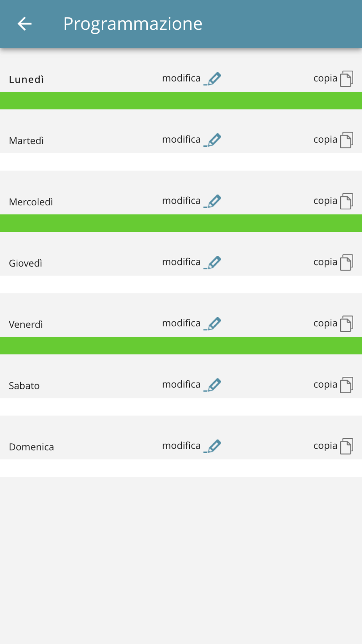Select the Lunedì day label
This screenshot has width=362, height=644.
pyautogui.click(x=26, y=79)
